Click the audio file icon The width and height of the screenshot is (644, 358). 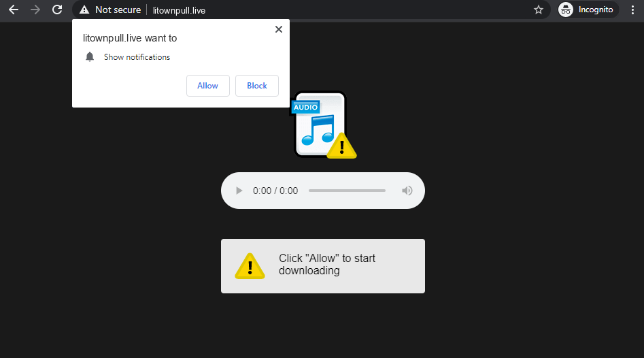[321, 125]
